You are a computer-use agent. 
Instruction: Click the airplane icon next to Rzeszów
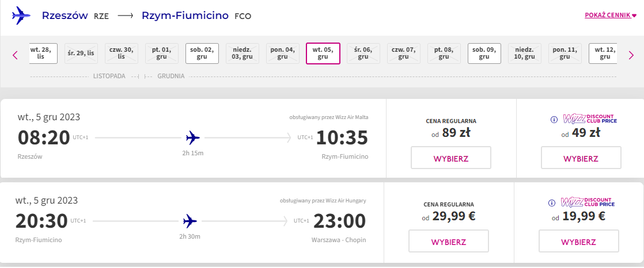[x=21, y=16]
